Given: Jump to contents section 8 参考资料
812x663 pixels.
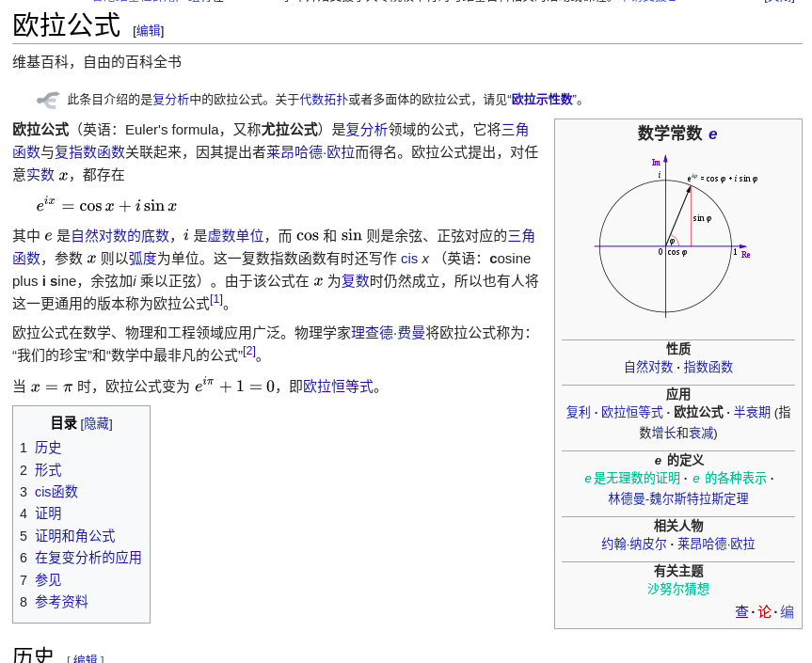Looking at the screenshot, I should click(61, 602).
